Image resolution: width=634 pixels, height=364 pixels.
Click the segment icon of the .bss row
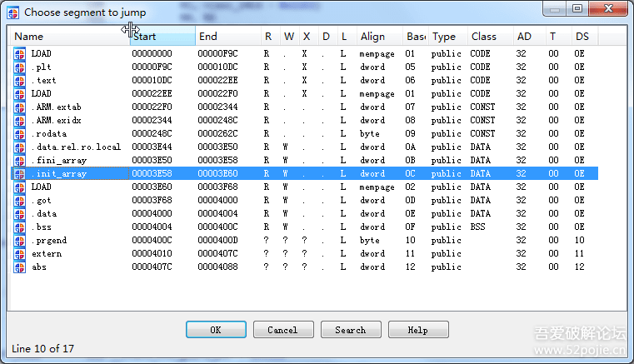(19, 227)
